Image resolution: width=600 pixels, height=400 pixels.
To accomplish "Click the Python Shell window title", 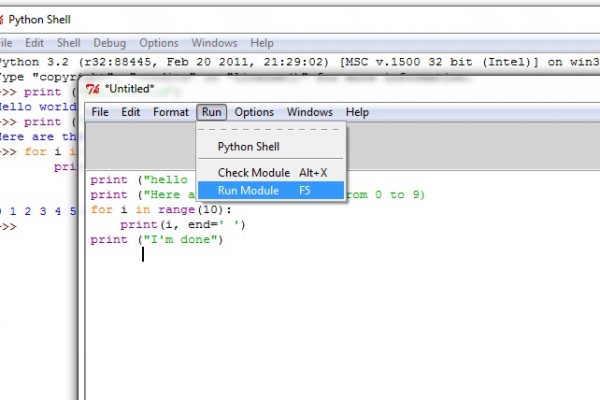I will [x=39, y=20].
